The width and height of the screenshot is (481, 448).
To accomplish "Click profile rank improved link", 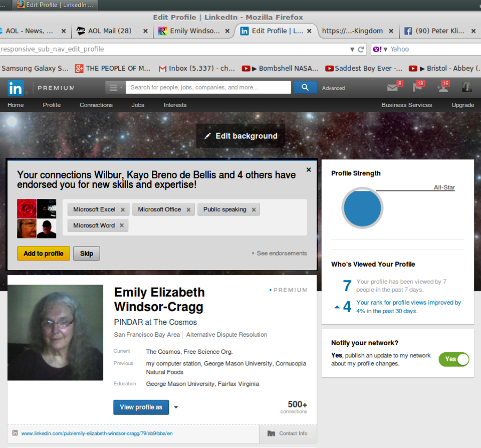I will pos(408,307).
